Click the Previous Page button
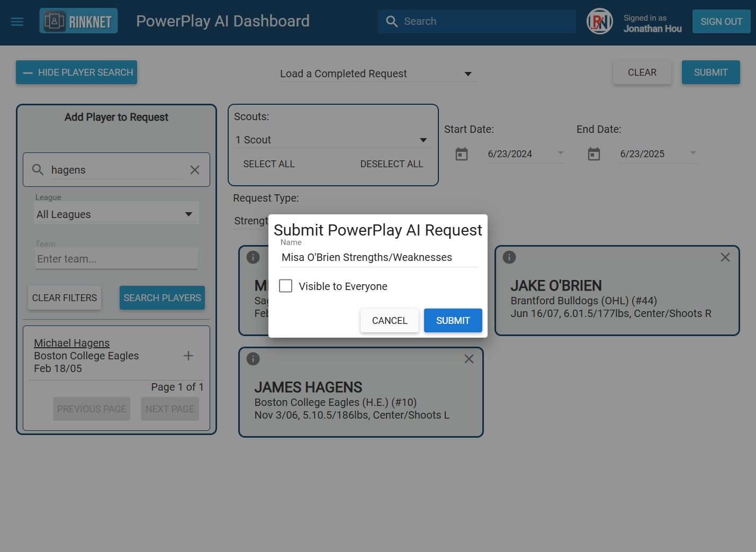Image resolution: width=756 pixels, height=552 pixels. coord(92,409)
